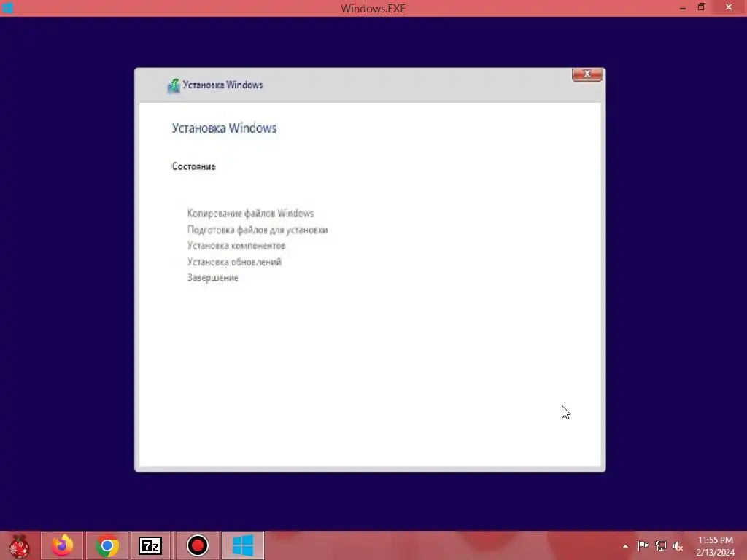This screenshot has width=747, height=560.
Task: Select the 'Установка компонентов' step text
Action: [x=236, y=246]
